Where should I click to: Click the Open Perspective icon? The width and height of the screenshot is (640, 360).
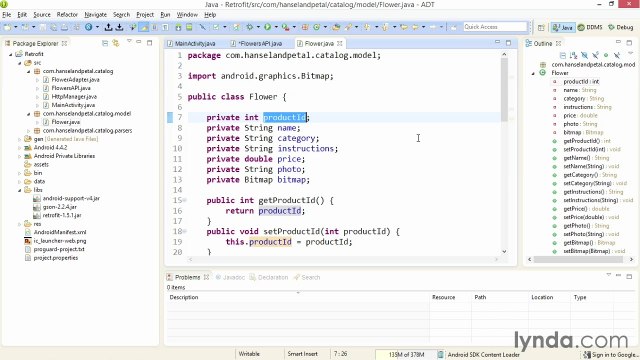(x=541, y=27)
